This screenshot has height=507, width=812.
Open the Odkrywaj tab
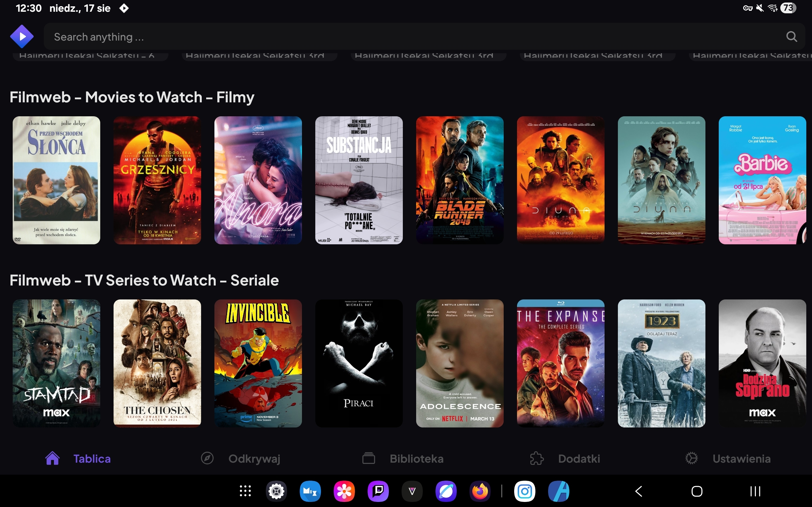(x=240, y=459)
